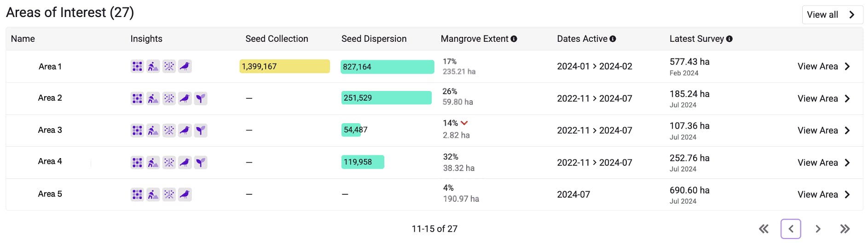Click the digging worker icon for Area 2
Screen dimensions: 868x250
[153, 98]
